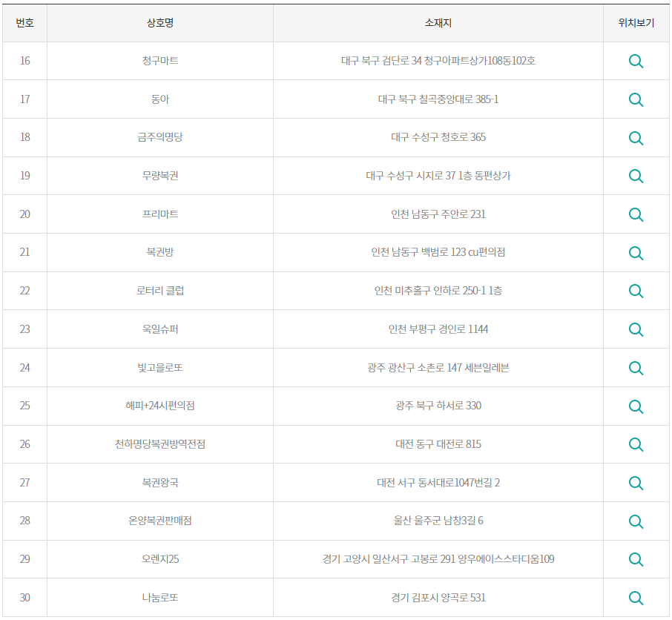
Task: Open location for 로터리 클럽
Action: (x=636, y=291)
